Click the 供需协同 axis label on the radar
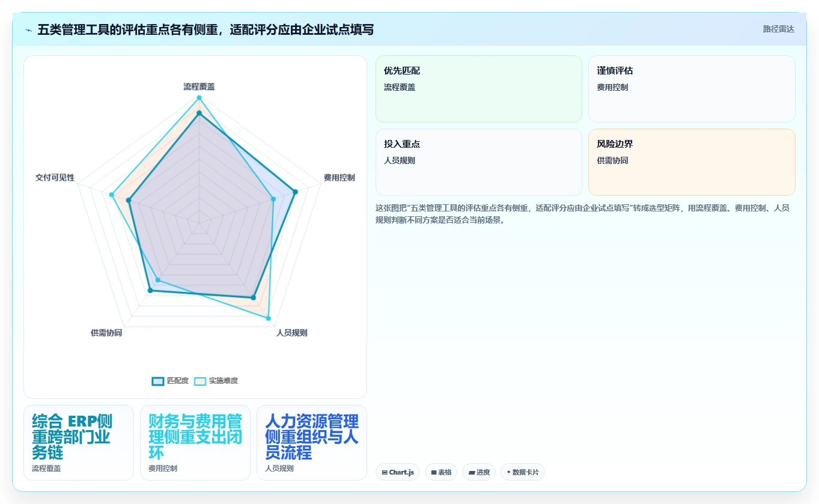 106,333
